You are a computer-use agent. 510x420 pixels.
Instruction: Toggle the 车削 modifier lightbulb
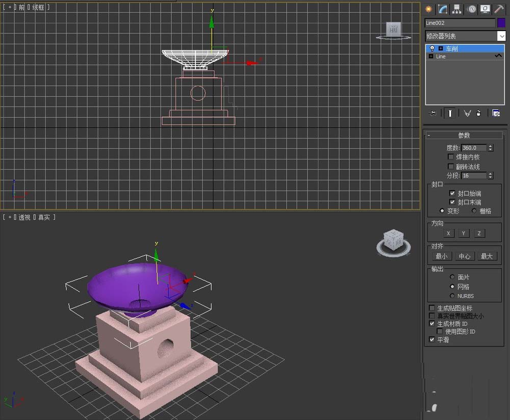(432, 48)
